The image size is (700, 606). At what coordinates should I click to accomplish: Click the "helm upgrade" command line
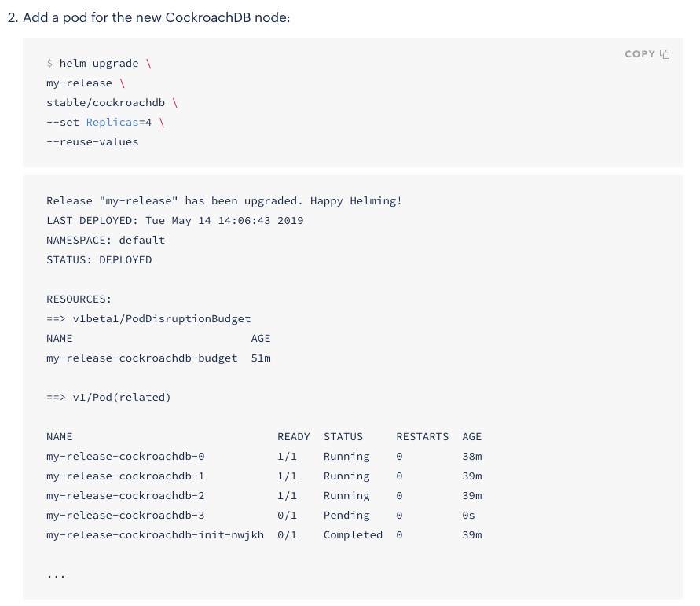(99, 64)
